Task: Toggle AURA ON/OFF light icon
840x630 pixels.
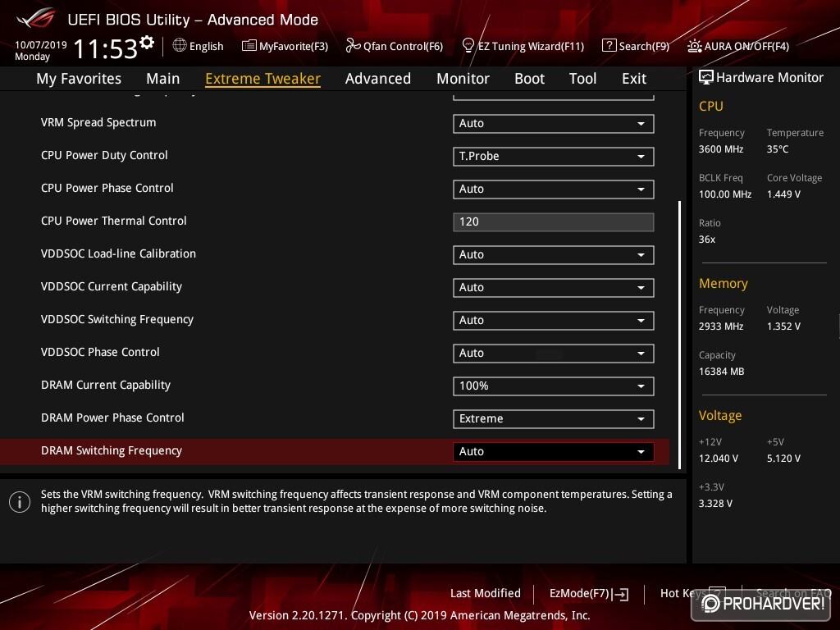Action: pos(695,46)
